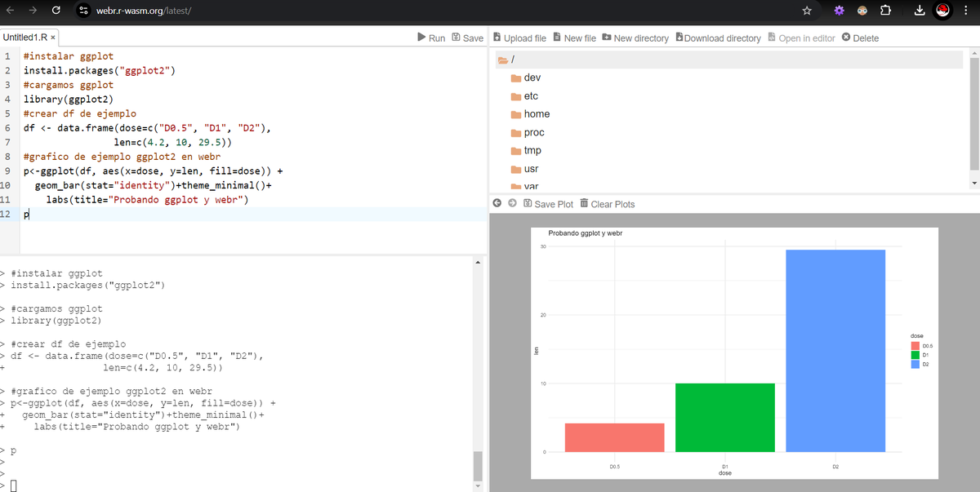Open the face avatar extension

[861, 11]
